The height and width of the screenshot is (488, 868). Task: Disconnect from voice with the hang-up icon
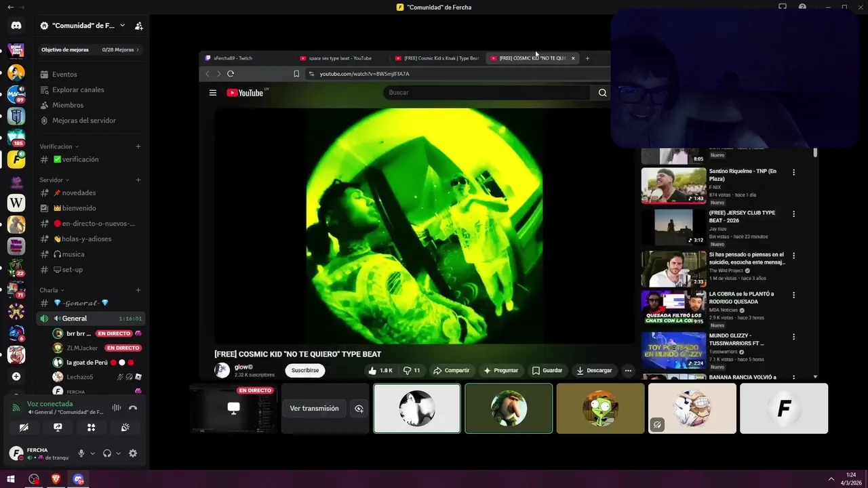[133, 407]
